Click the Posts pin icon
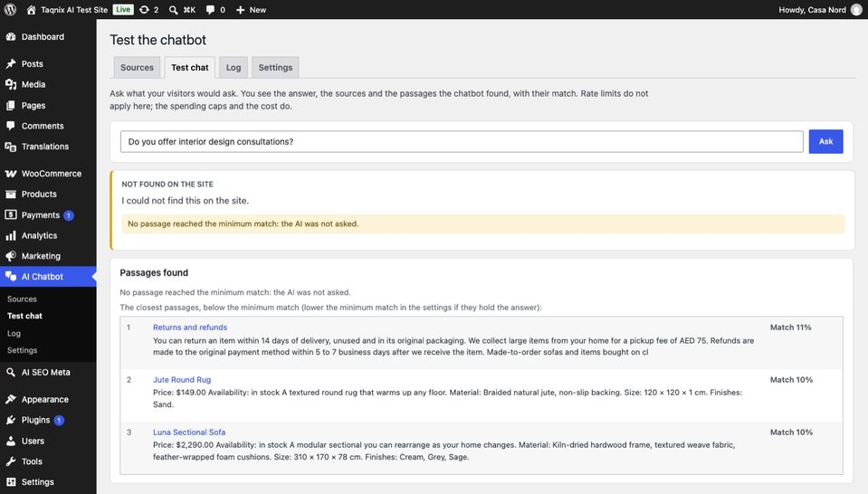 point(11,63)
